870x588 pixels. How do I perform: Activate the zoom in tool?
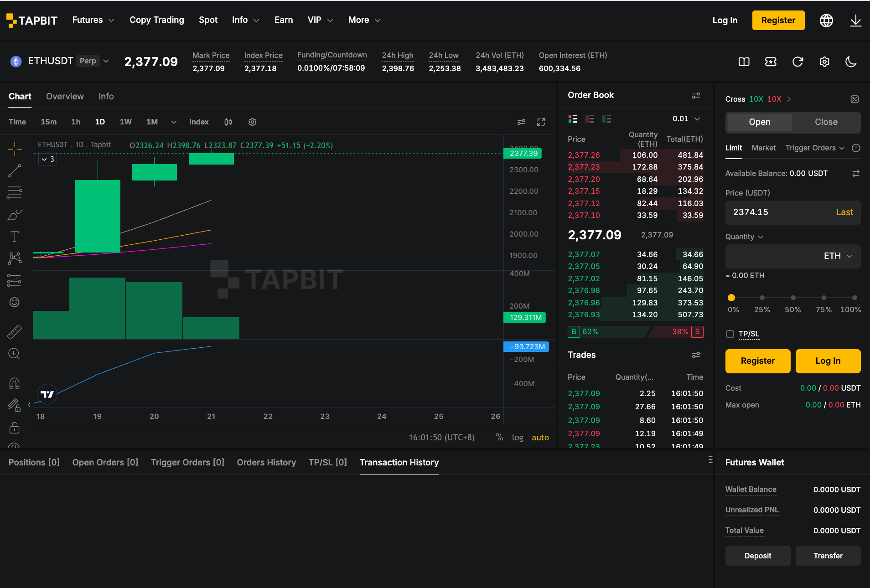pos(15,354)
